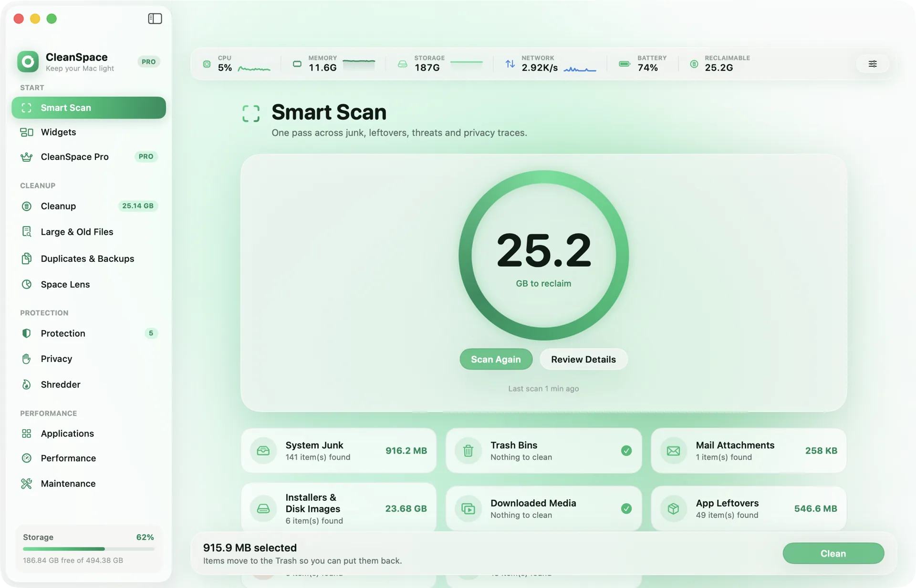Image resolution: width=916 pixels, height=588 pixels.
Task: Click the 23.68 GB installers size
Action: (x=406, y=509)
